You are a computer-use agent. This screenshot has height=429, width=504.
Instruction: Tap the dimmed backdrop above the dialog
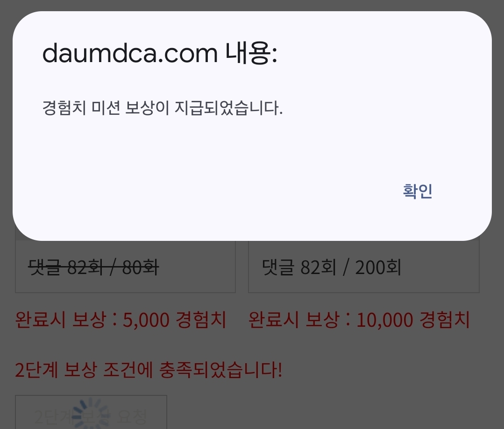pos(252,5)
